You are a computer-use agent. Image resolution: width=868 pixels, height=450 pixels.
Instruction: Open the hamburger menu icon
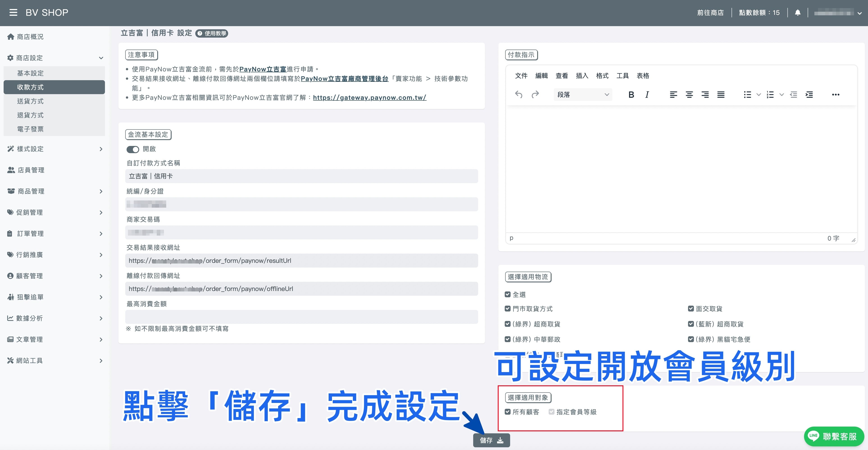tap(13, 12)
